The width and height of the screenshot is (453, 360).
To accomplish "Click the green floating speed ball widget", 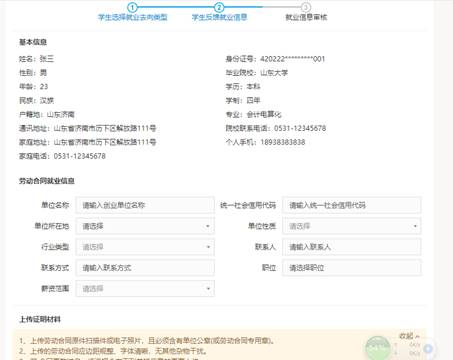I will point(378,348).
